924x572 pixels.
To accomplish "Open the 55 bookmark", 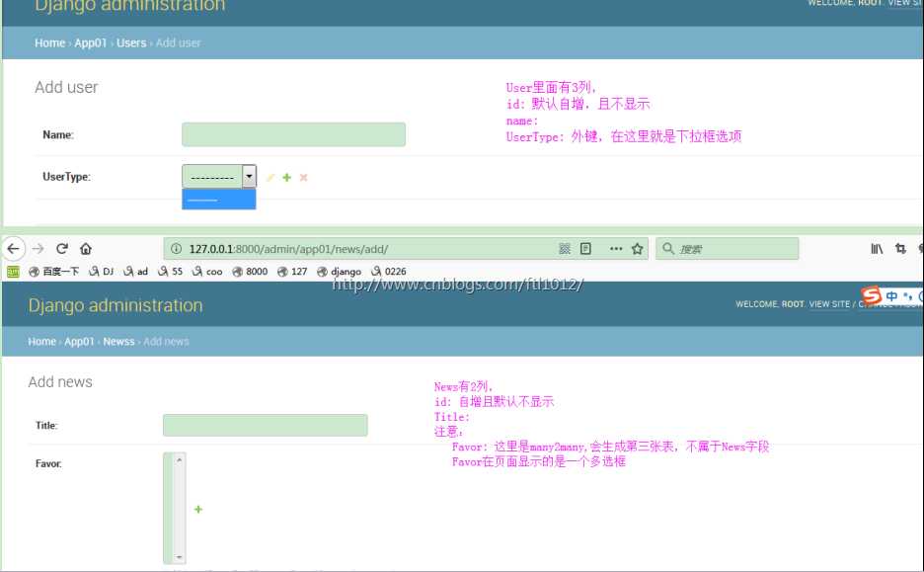I will [171, 272].
